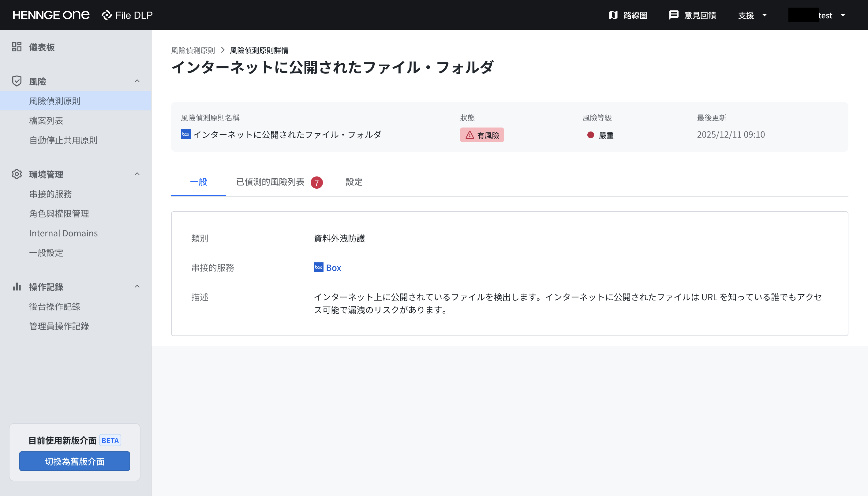
Task: Click the 環境管理 gear icon
Action: pos(17,174)
